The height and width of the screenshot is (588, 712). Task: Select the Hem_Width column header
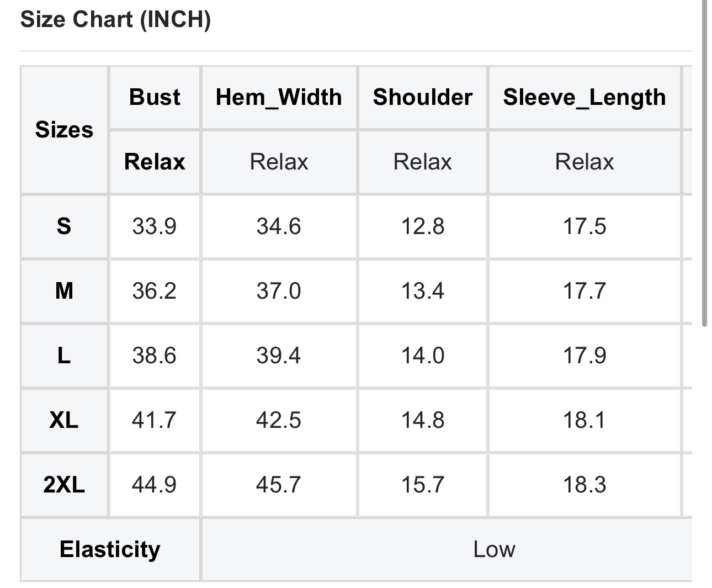[x=279, y=97]
